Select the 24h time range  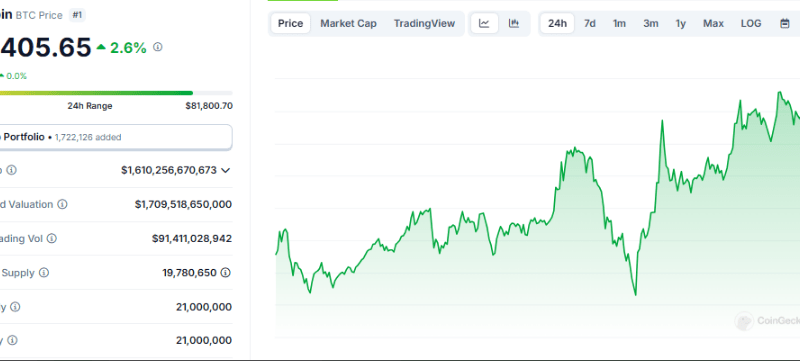(x=557, y=23)
